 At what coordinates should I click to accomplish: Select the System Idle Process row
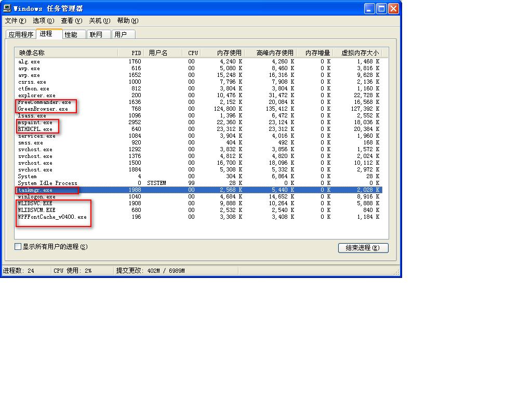(x=199, y=183)
